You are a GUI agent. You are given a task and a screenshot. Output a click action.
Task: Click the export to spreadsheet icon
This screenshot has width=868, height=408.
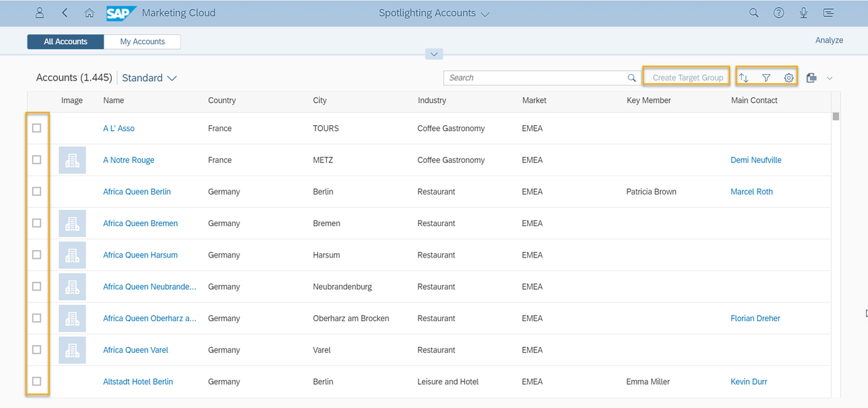[811, 78]
